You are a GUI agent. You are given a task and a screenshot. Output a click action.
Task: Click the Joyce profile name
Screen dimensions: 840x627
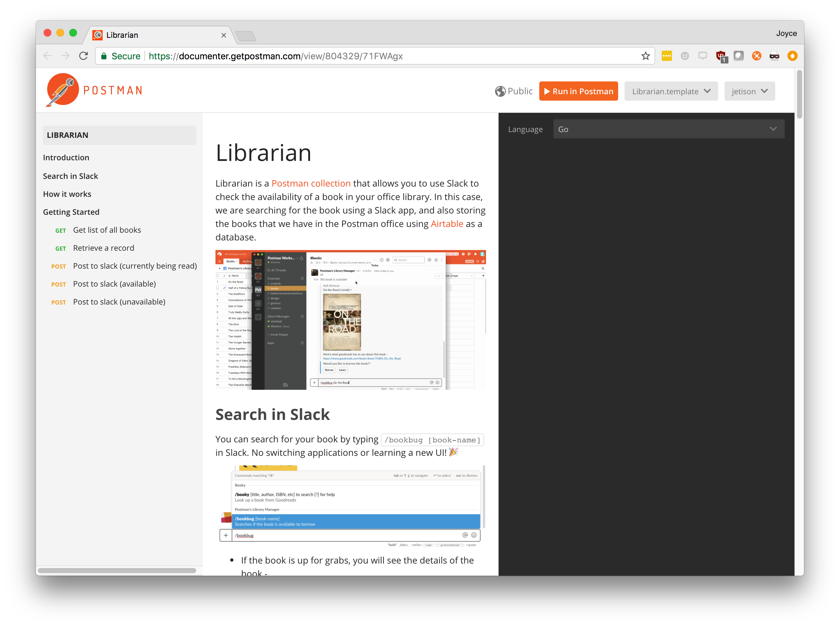tap(786, 33)
